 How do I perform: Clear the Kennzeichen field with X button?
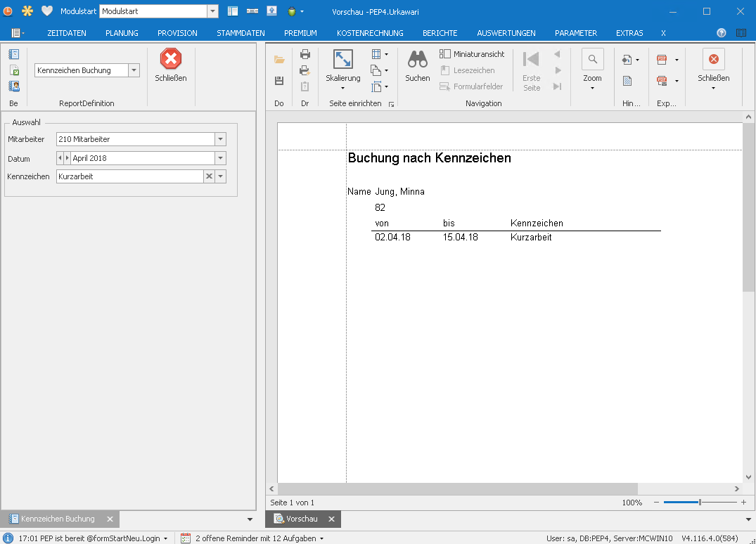(209, 176)
